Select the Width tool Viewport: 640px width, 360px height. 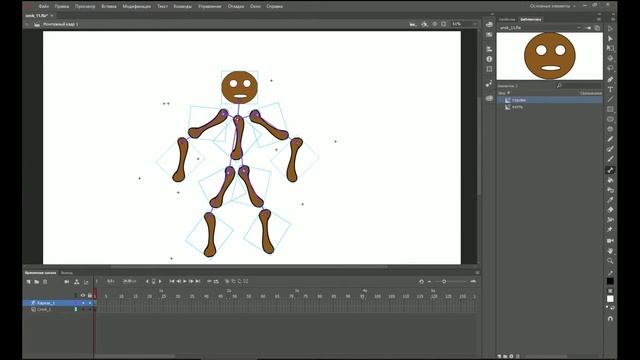(610, 220)
